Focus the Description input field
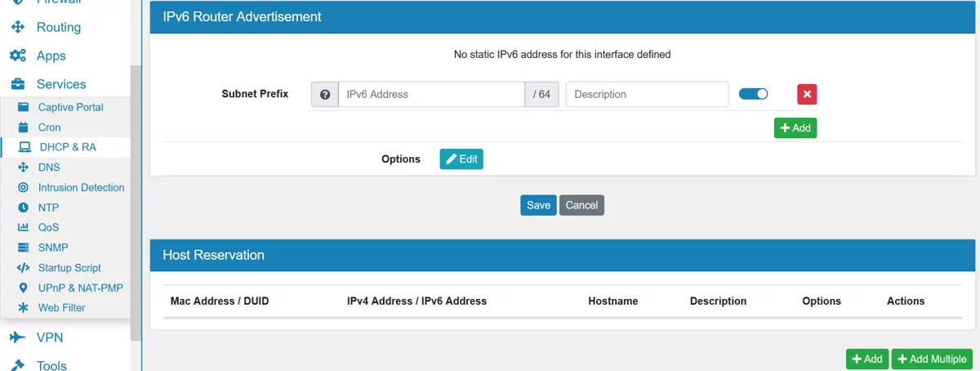 pos(647,95)
